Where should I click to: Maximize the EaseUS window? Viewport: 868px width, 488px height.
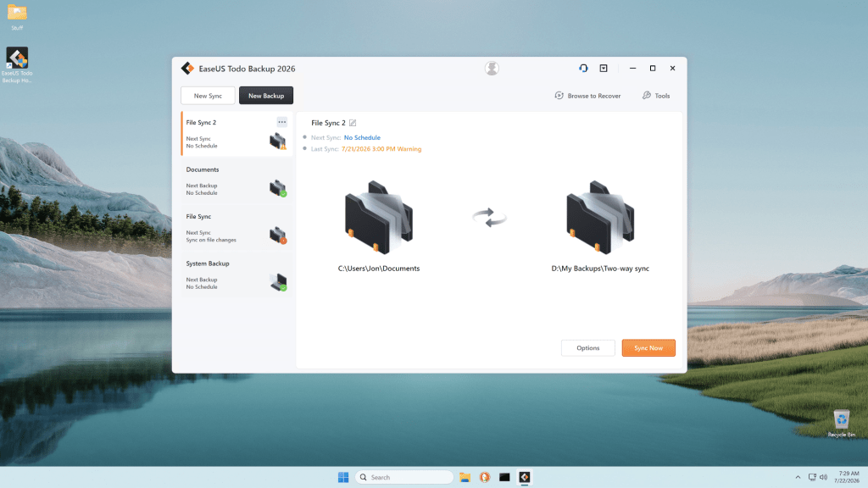point(653,68)
